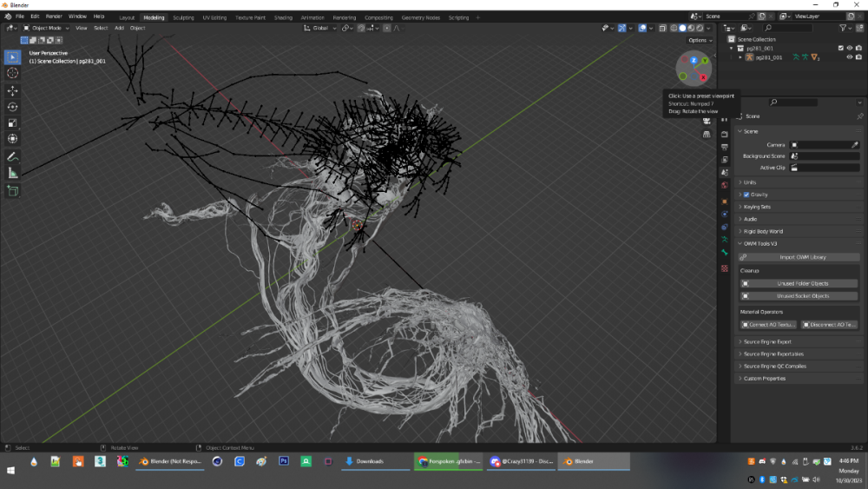Click the Add Cube tool icon
The width and height of the screenshot is (868, 489).
(12, 190)
